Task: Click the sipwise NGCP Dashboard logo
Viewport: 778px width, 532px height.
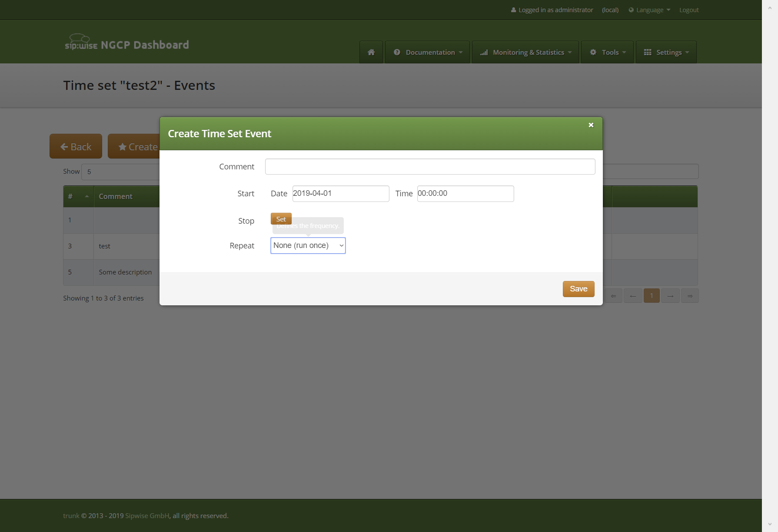Action: 126,43
